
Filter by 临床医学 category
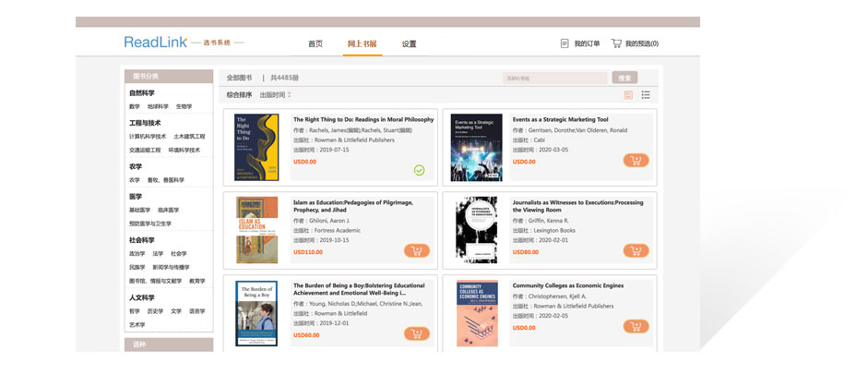click(x=168, y=210)
